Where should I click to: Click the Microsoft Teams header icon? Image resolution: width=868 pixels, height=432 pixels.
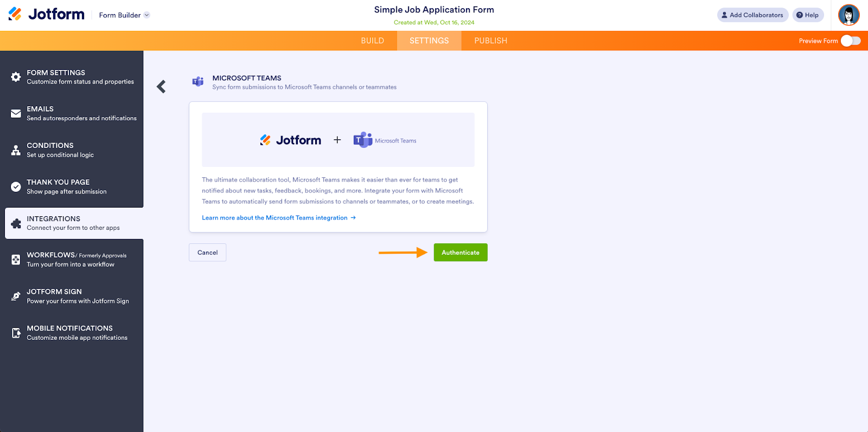pos(198,82)
